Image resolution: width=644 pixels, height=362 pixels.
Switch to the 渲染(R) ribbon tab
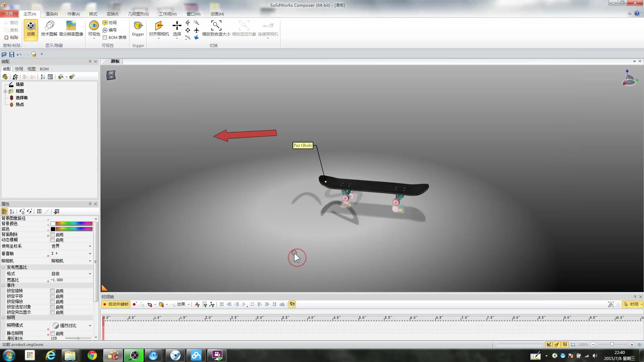coord(52,14)
